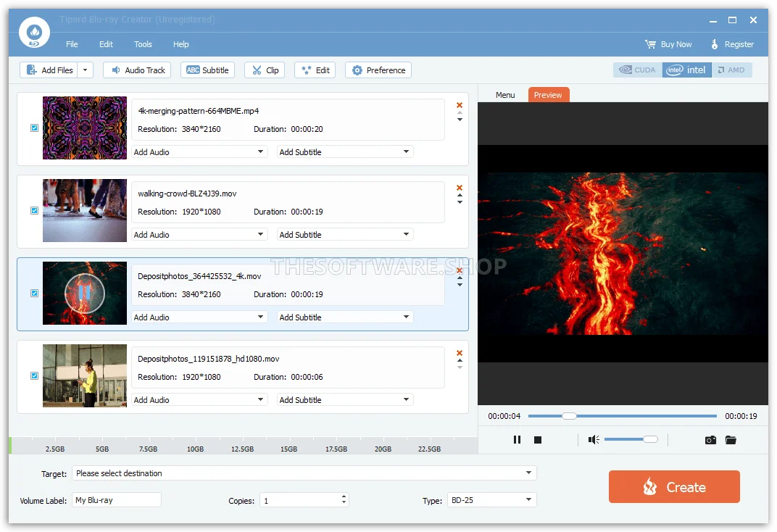The height and width of the screenshot is (532, 777).
Task: Open the Edit effects tool in toolbar
Action: click(315, 70)
